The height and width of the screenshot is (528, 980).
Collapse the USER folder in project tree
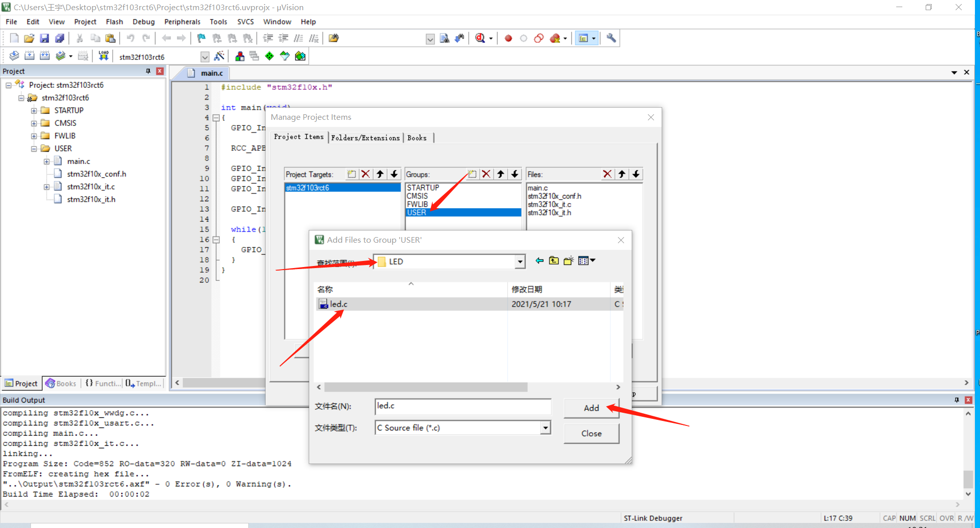34,149
